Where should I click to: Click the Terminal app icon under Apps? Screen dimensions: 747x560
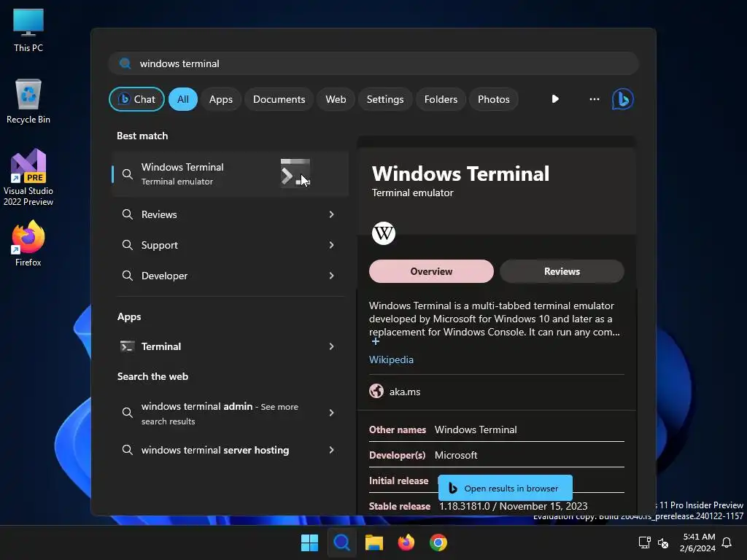pyautogui.click(x=127, y=346)
